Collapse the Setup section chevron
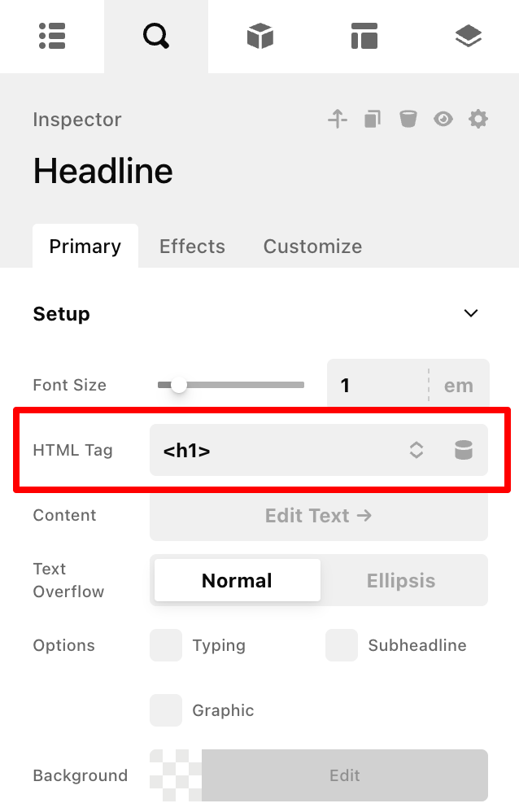This screenshot has width=519, height=812. (x=470, y=313)
